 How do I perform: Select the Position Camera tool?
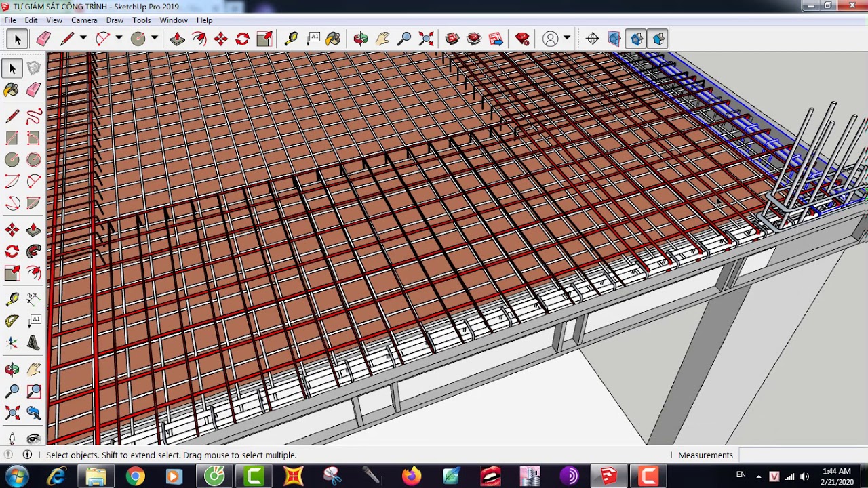tap(12, 439)
